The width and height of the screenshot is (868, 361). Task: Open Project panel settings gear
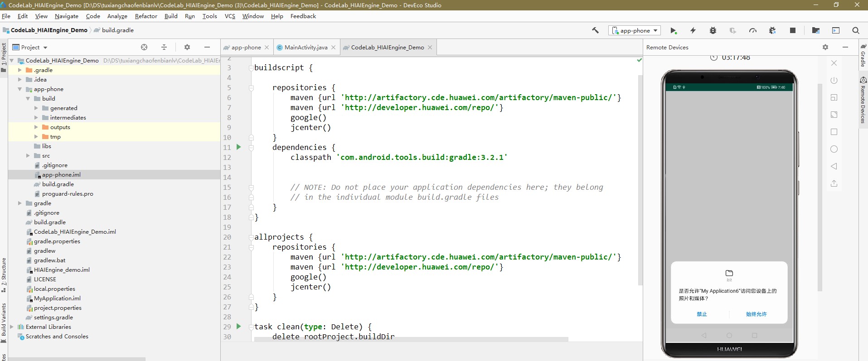(187, 47)
